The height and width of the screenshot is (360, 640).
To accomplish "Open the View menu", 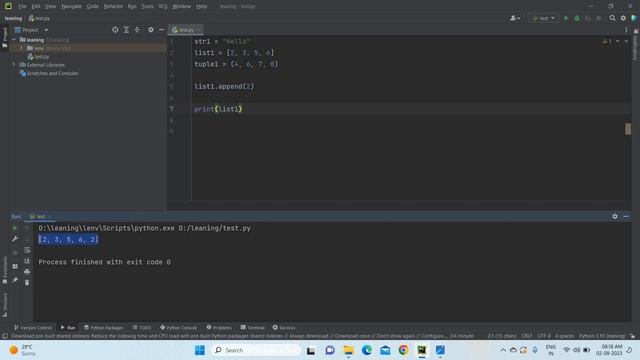I will click(x=50, y=7).
